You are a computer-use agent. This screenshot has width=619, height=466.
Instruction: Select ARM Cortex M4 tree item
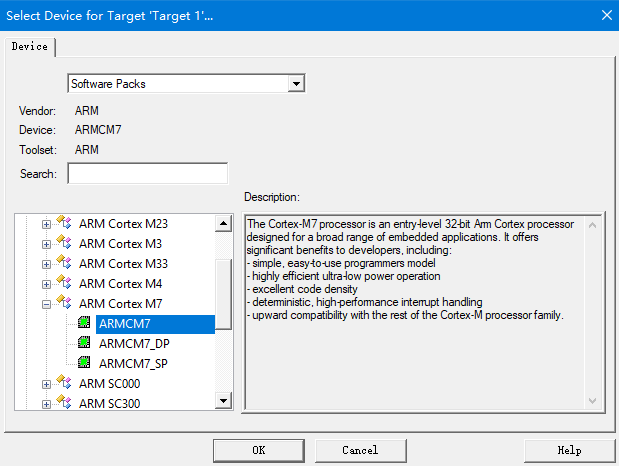[x=120, y=284]
